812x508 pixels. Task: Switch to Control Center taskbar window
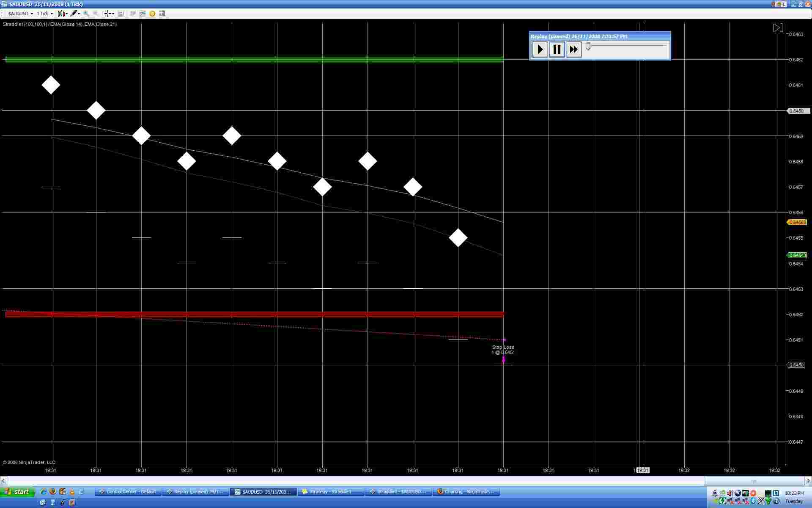coord(128,491)
